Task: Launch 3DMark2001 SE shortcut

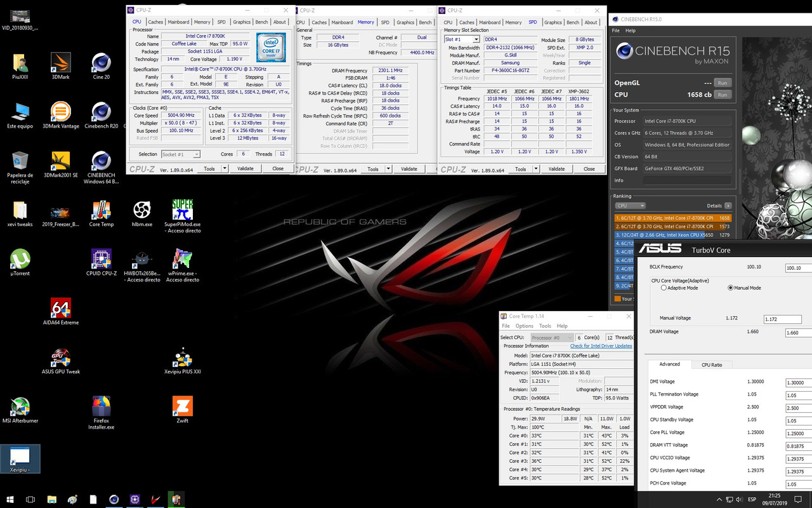Action: pos(61,165)
